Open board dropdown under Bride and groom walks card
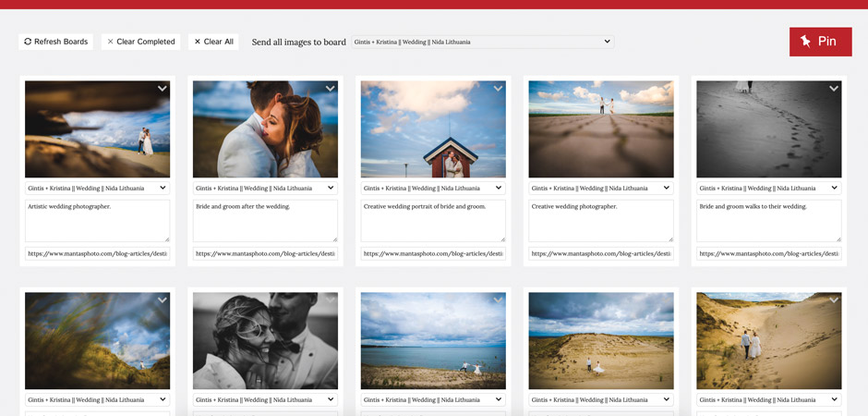Screen dimensions: 868x416 [x=769, y=189]
